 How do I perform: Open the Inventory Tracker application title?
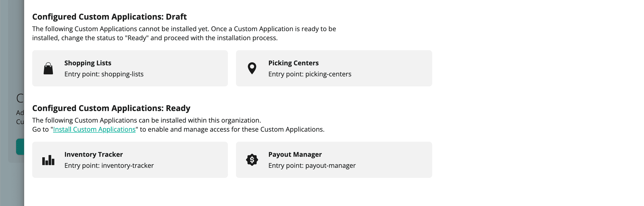tap(94, 154)
